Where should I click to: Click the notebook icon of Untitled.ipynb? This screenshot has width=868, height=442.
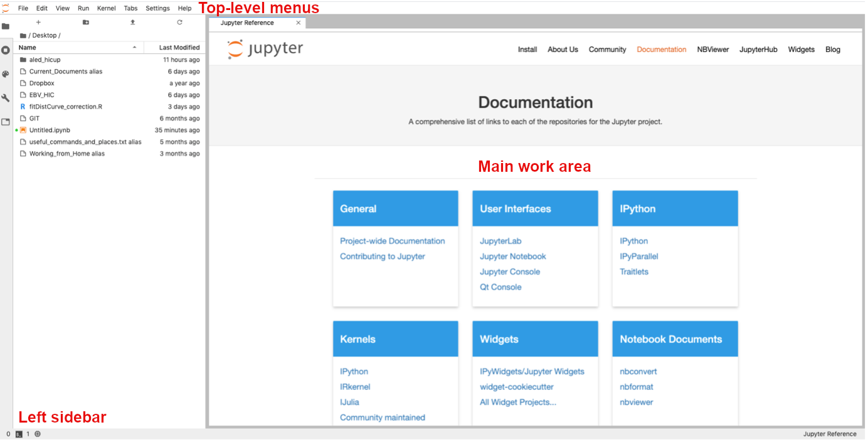tap(23, 130)
